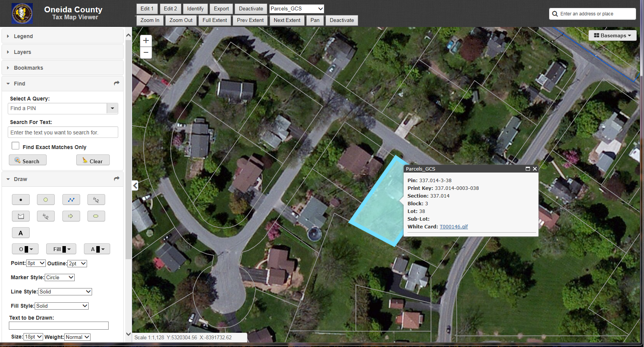Click the Search button in Find panel
Viewport: 644px width, 347px height.
tap(28, 160)
